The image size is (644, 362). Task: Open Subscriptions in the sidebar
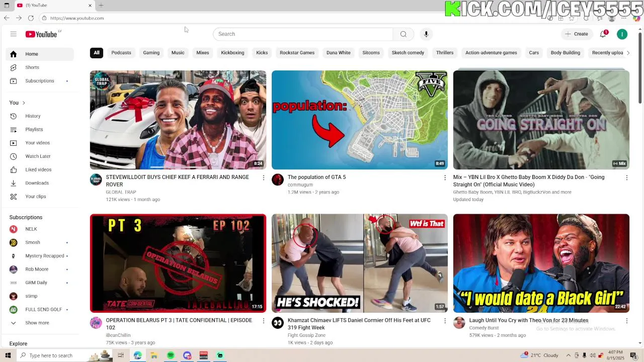click(40, 81)
